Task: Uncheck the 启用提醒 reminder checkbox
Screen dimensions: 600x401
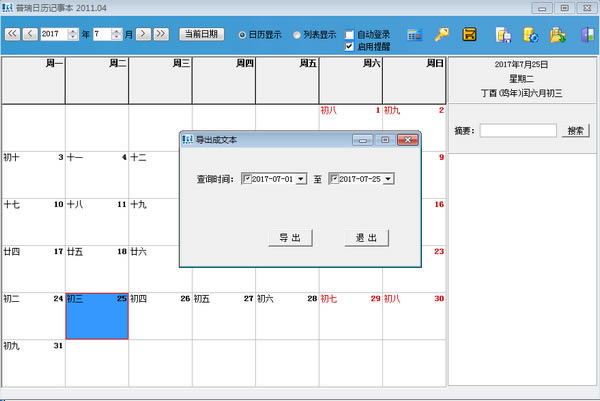Action: click(349, 47)
